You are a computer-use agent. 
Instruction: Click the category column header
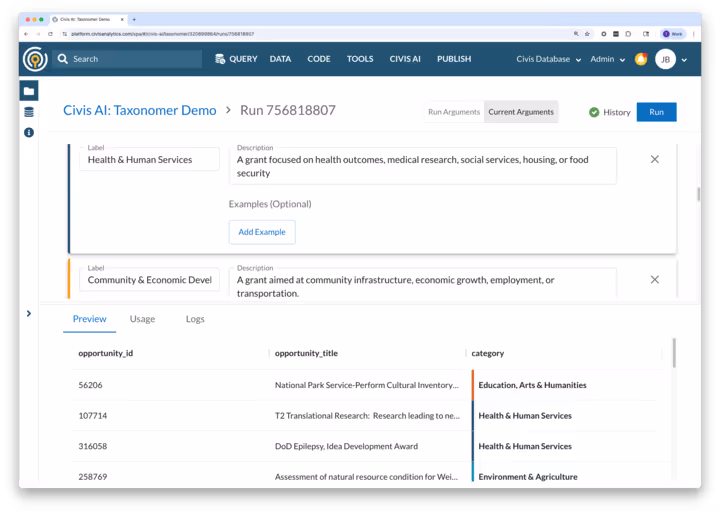tap(488, 353)
